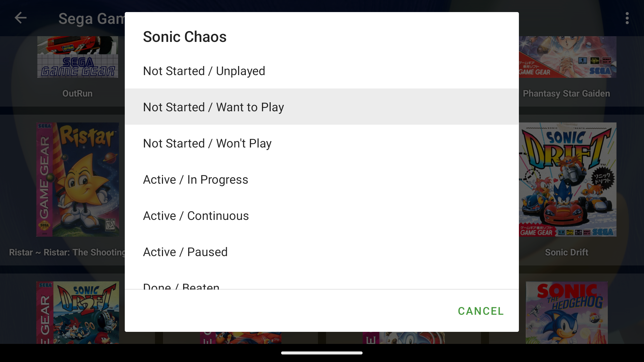Choose the Done / Beaten option
Image resolution: width=644 pixels, height=362 pixels.
[181, 286]
